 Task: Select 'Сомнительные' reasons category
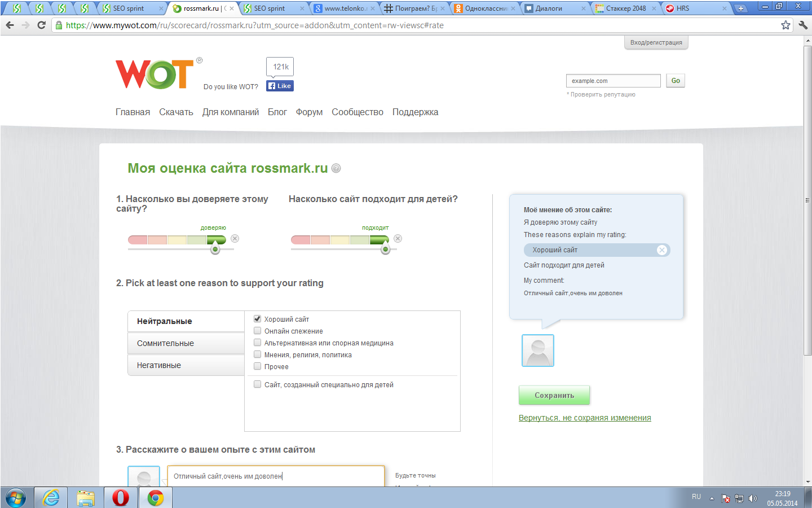click(186, 343)
